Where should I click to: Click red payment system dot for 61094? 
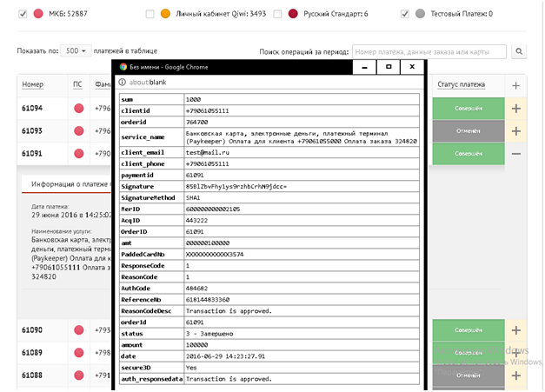coord(79,109)
